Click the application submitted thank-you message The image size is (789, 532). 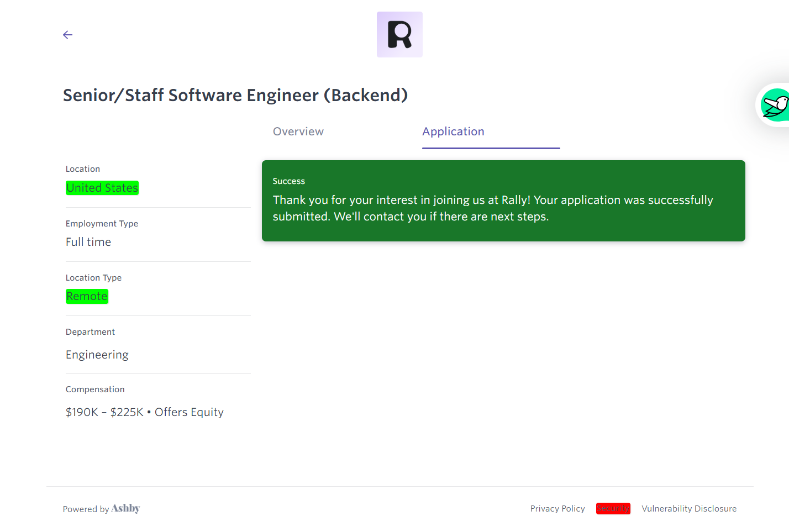[492, 208]
